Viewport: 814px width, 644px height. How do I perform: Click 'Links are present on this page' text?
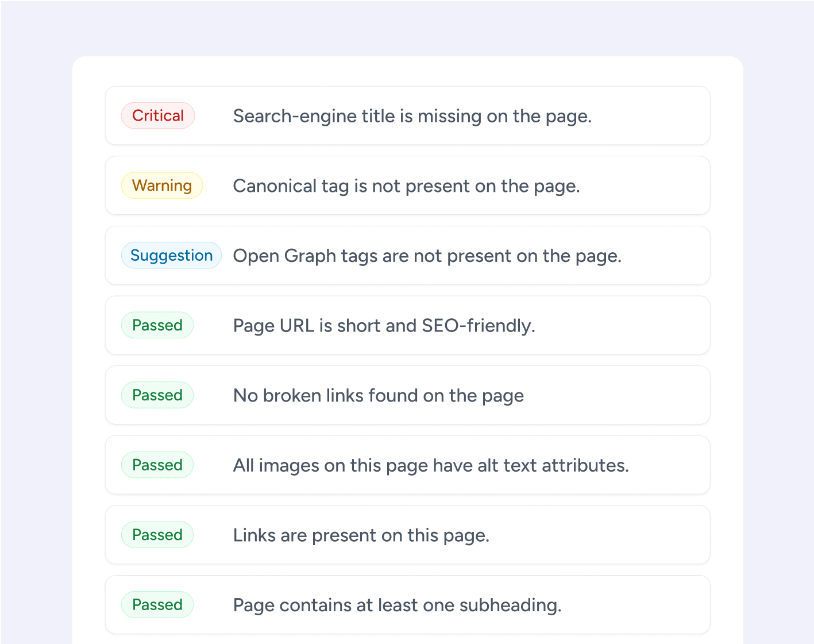pyautogui.click(x=361, y=535)
